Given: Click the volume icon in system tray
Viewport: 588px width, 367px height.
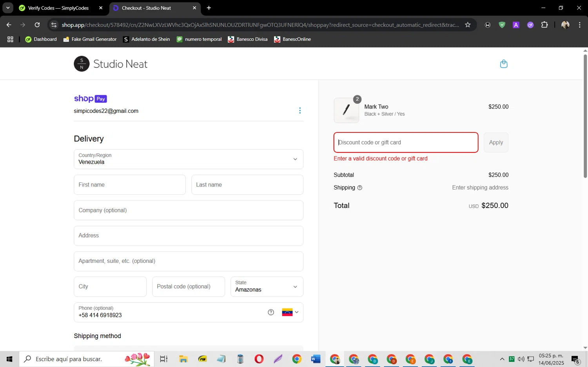Looking at the screenshot, I should point(521,359).
